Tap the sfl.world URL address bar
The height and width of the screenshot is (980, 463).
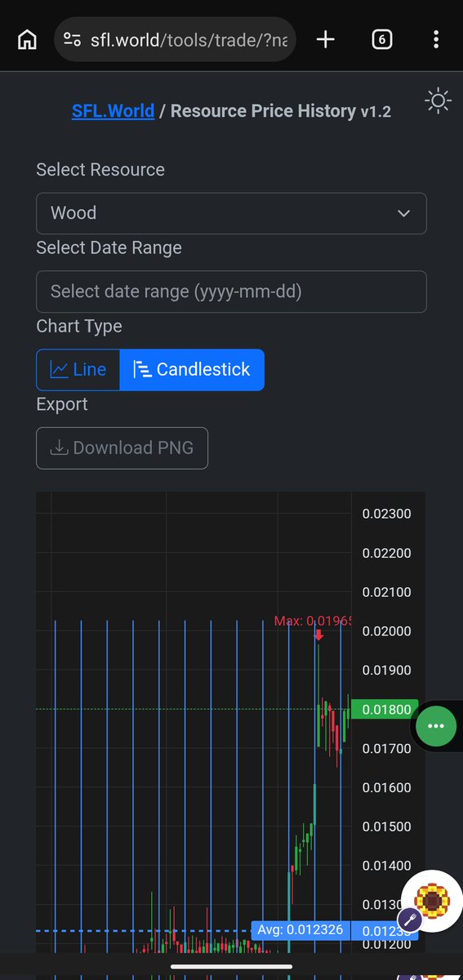coord(175,39)
